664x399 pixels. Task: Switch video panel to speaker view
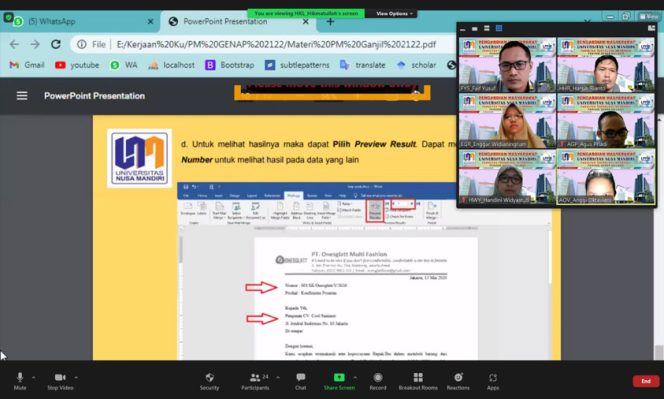(x=487, y=28)
